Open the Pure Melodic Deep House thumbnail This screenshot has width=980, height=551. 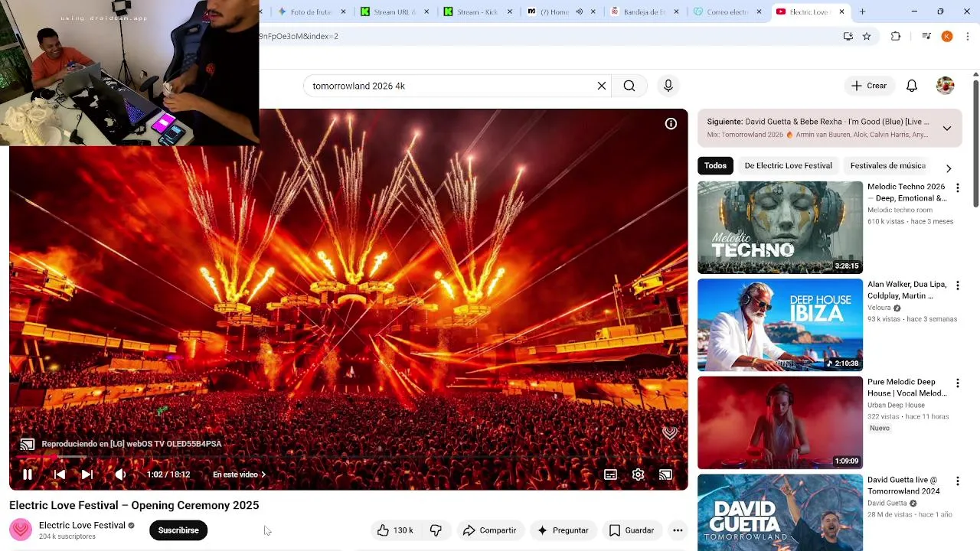pos(780,422)
